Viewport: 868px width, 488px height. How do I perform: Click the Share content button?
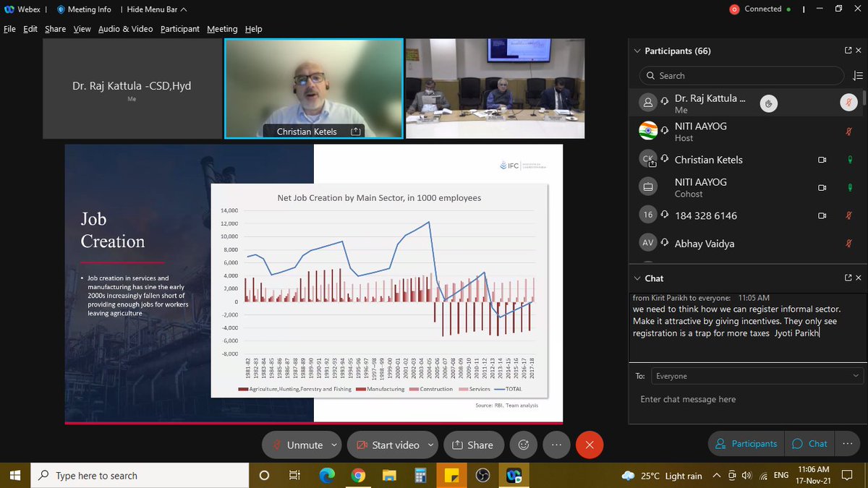coord(472,445)
